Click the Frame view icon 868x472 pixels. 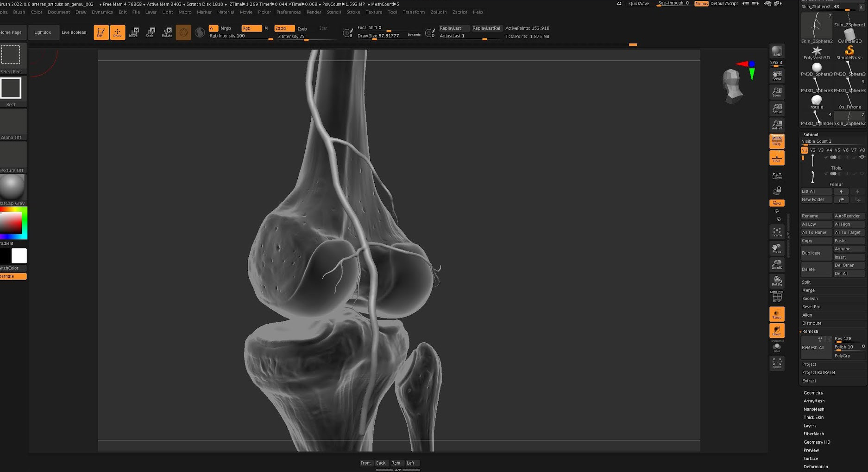click(777, 232)
